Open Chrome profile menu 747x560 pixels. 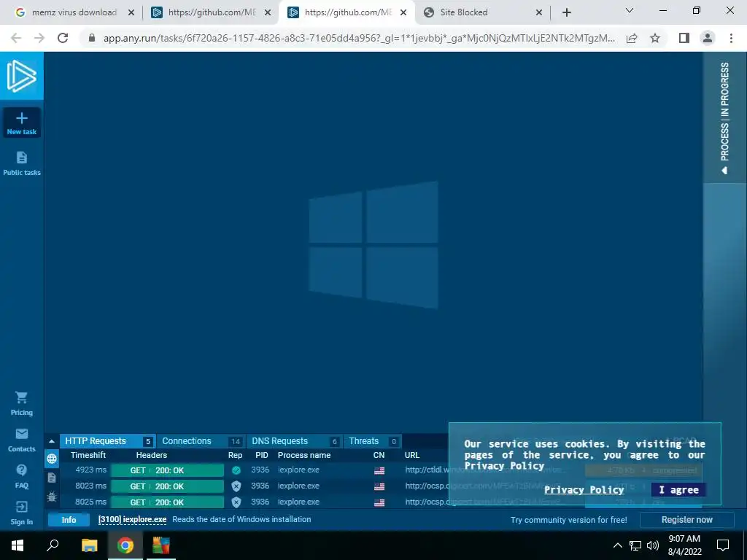point(708,38)
